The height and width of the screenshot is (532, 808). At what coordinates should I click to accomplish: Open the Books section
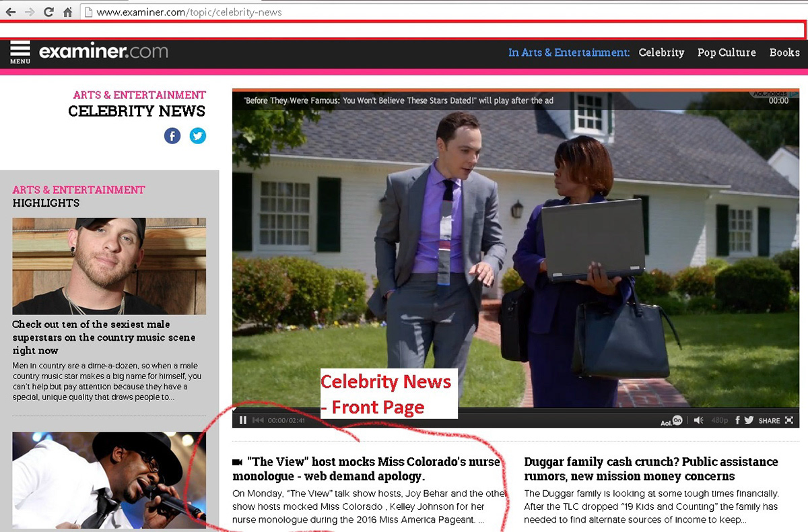(784, 53)
